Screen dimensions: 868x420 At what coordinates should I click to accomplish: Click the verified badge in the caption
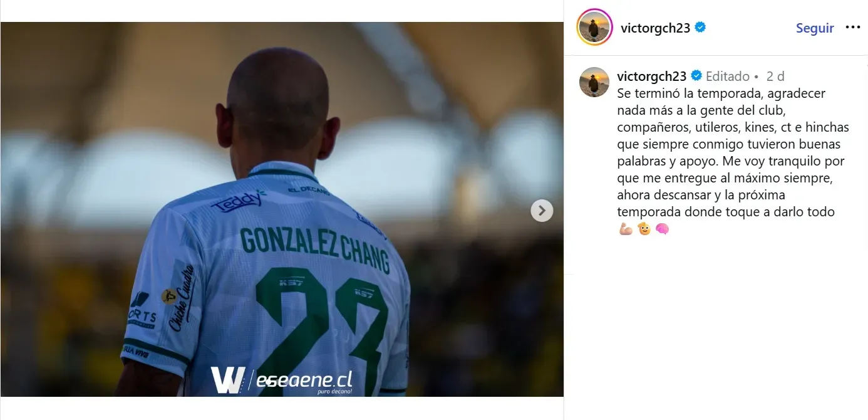click(696, 76)
